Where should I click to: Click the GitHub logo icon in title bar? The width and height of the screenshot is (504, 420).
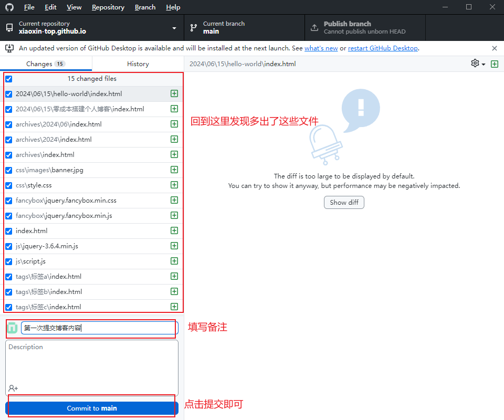pyautogui.click(x=9, y=7)
